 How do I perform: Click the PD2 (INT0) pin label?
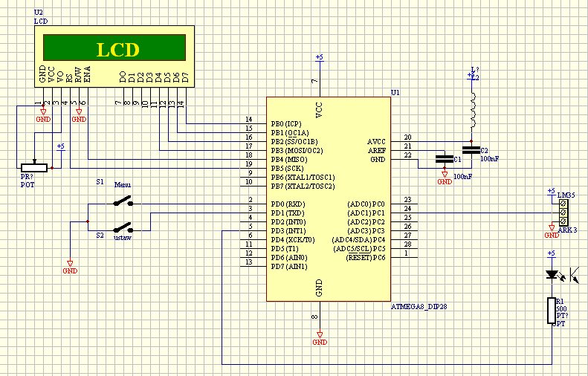(288, 222)
